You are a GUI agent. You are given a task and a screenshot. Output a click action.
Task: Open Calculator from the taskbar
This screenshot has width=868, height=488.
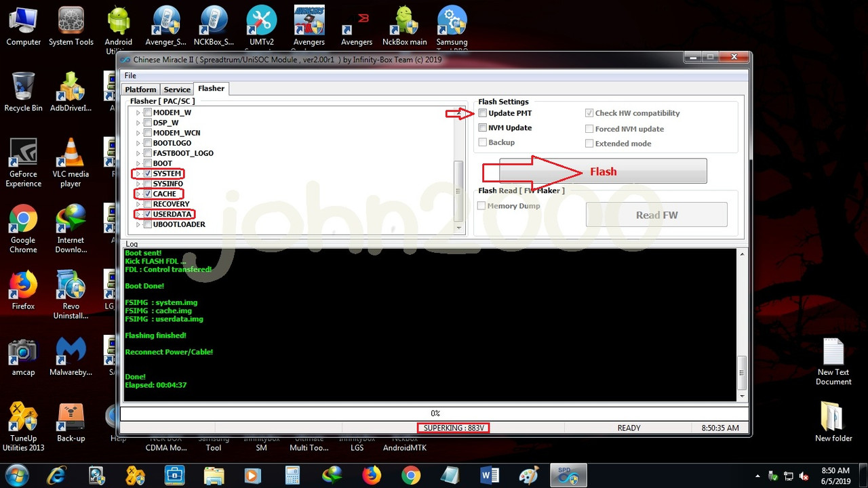coord(292,475)
